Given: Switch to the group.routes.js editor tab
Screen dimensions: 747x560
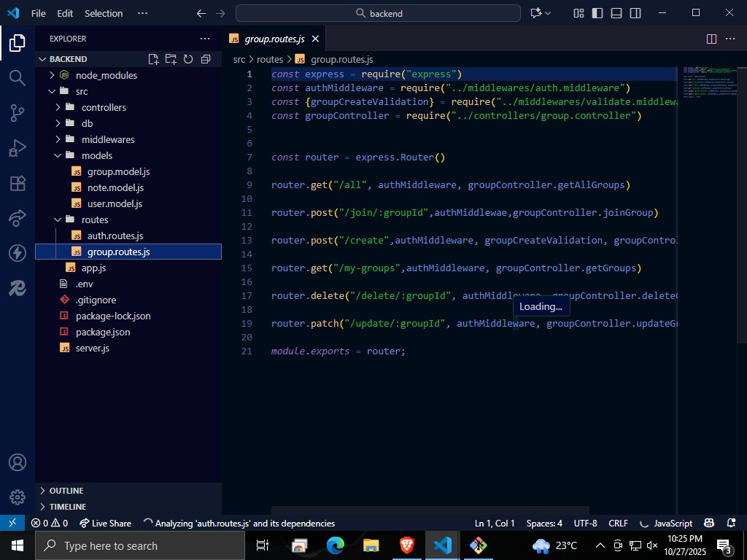Looking at the screenshot, I should [273, 38].
